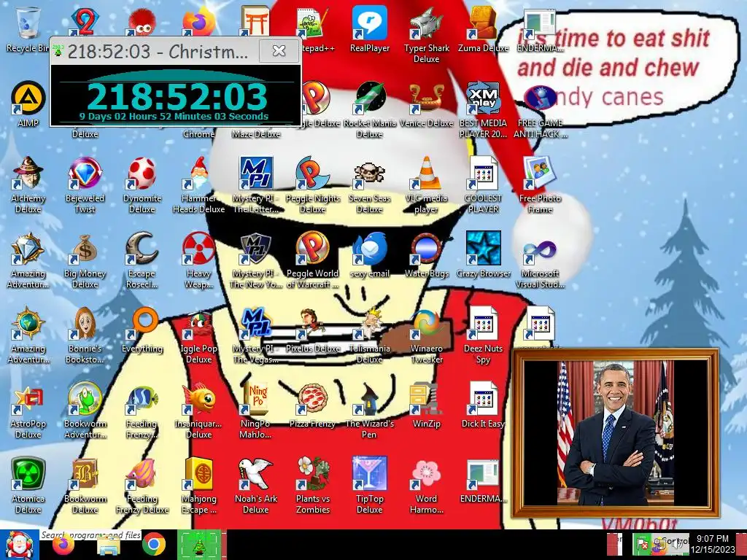Launch Plants vs Zombies
Screen dimensions: 747x560
click(312, 486)
